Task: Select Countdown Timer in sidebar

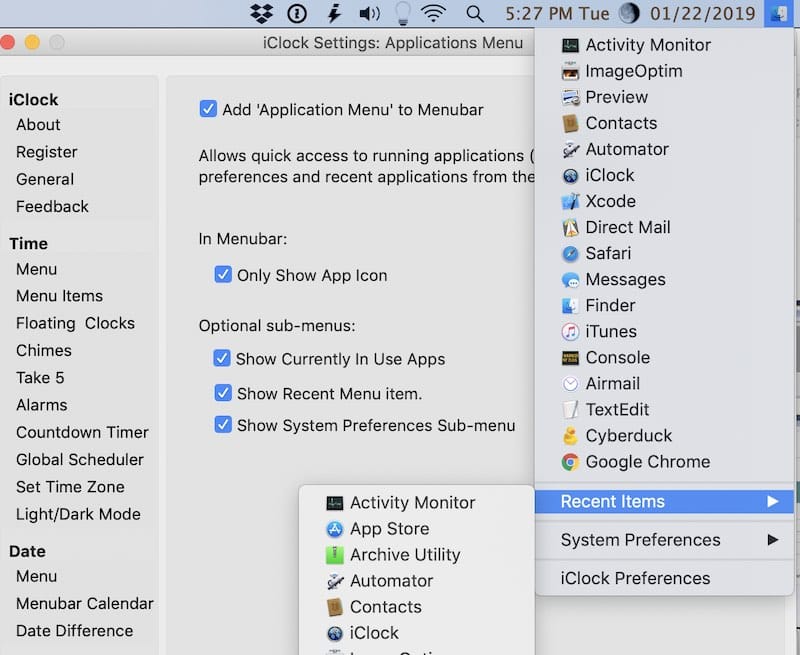Action: pos(82,433)
